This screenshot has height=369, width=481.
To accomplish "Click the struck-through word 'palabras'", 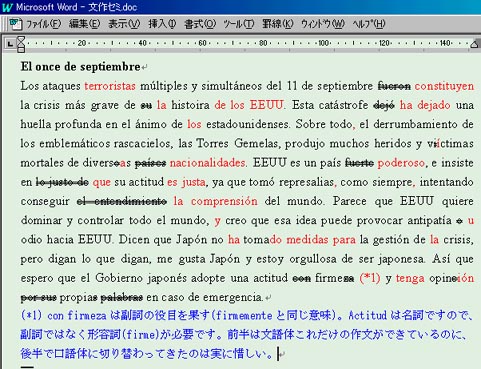I will (121, 297).
